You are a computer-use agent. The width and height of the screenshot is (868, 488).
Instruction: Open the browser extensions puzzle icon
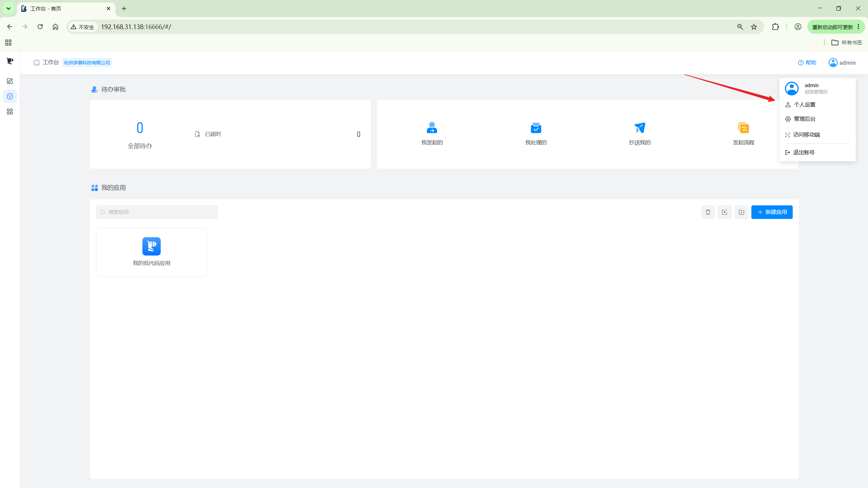775,27
